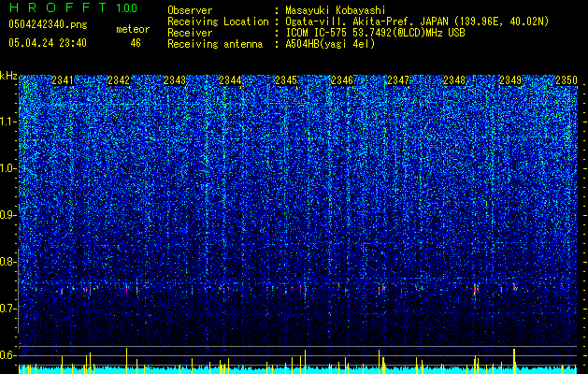Image resolution: width=588 pixels, height=374 pixels.
Task: Select the meteor count value 46
Action: [x=136, y=43]
